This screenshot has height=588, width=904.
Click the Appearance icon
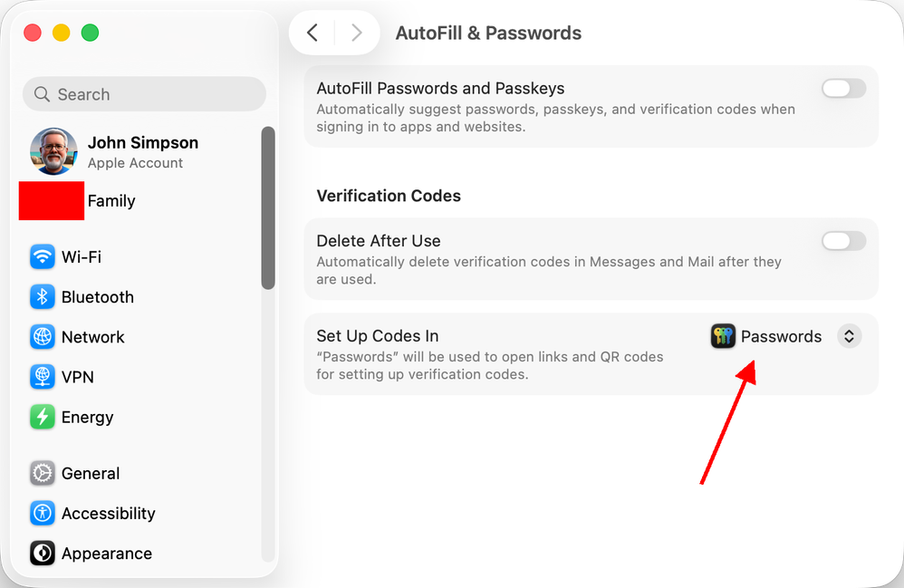point(43,554)
